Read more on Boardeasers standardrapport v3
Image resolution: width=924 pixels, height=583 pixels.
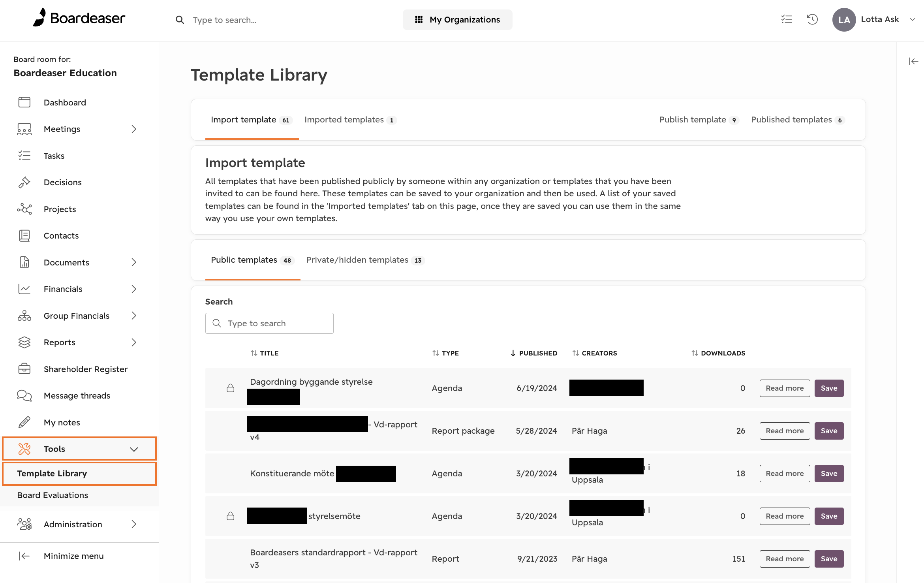[785, 559]
